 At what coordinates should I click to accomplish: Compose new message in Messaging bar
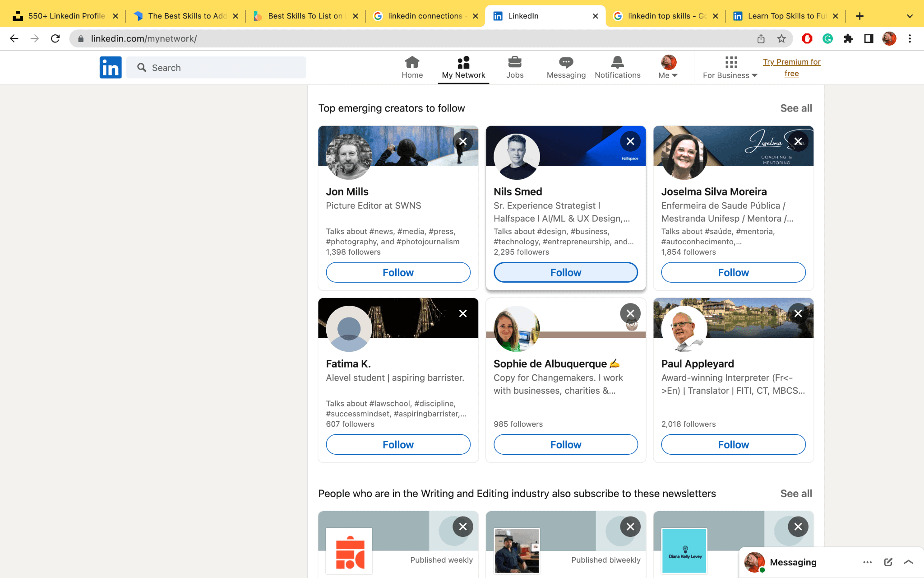(888, 562)
